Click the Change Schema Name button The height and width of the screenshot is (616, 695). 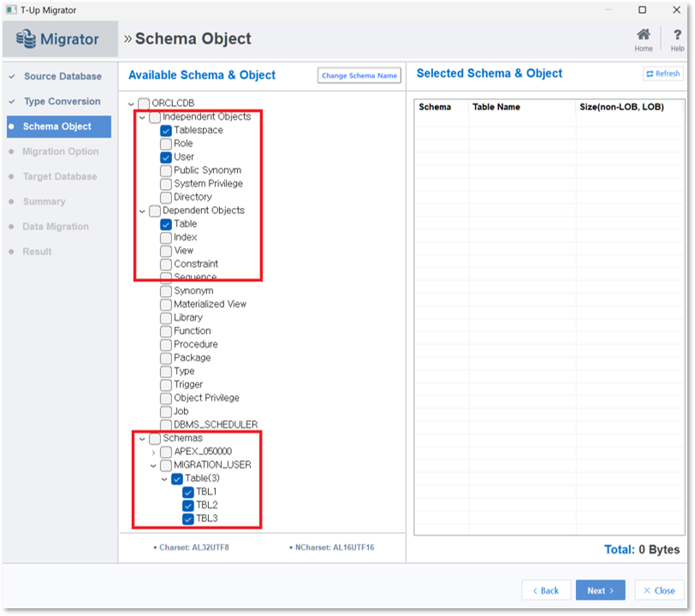[359, 75]
